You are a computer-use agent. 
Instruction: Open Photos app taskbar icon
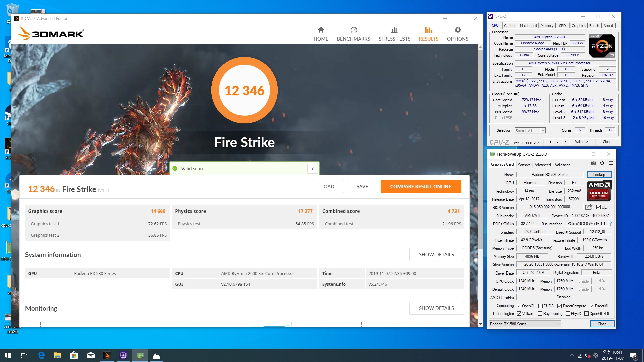point(156,355)
